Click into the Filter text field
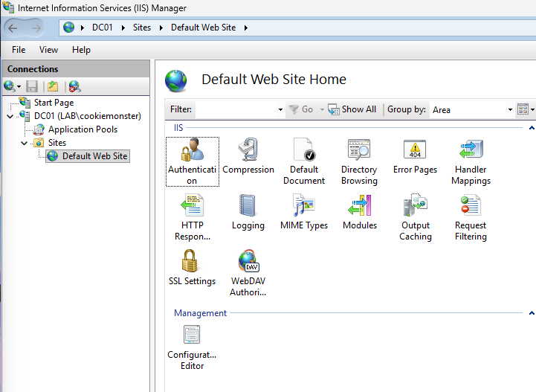This screenshot has height=392, width=536. (236, 109)
